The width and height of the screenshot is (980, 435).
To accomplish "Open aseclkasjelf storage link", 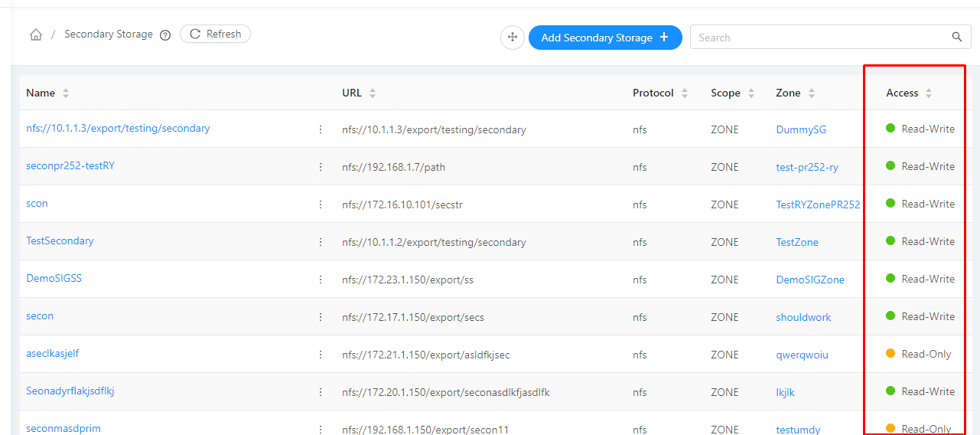I will coord(52,353).
